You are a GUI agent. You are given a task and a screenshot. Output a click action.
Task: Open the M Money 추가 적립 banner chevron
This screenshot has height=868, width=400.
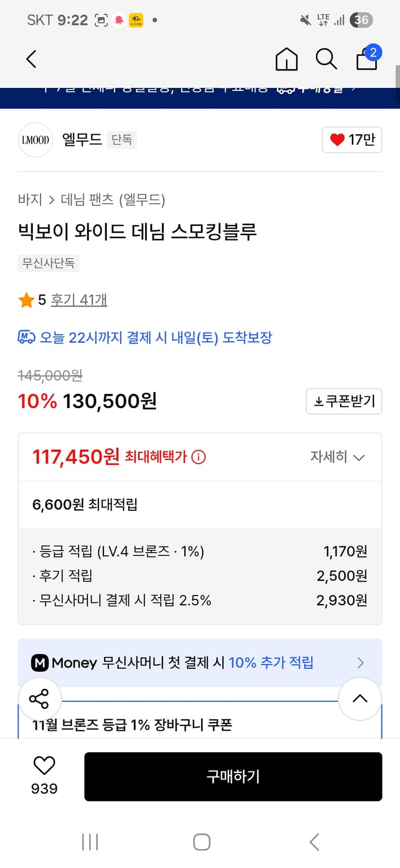(360, 663)
